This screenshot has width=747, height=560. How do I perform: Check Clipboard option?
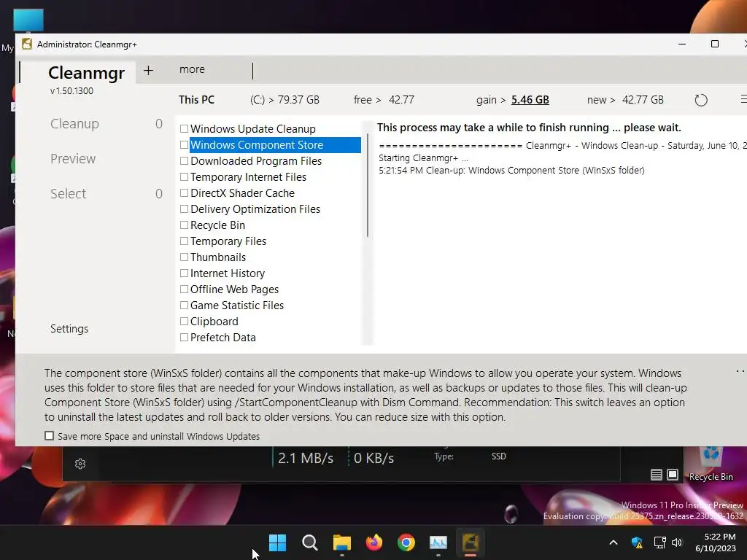pos(184,322)
